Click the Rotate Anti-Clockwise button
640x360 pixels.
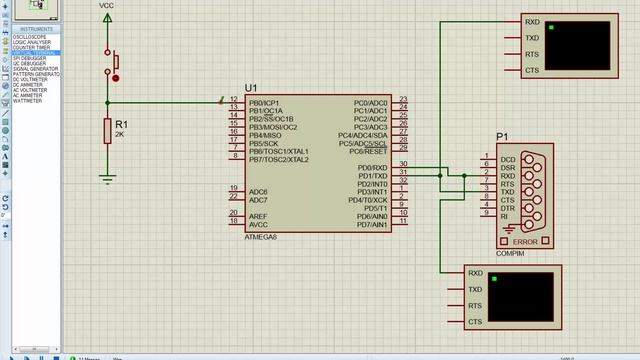(x=5, y=207)
